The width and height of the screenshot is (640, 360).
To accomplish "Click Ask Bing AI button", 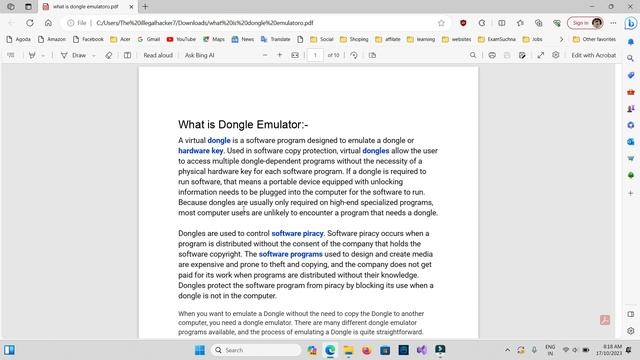I will [x=200, y=55].
